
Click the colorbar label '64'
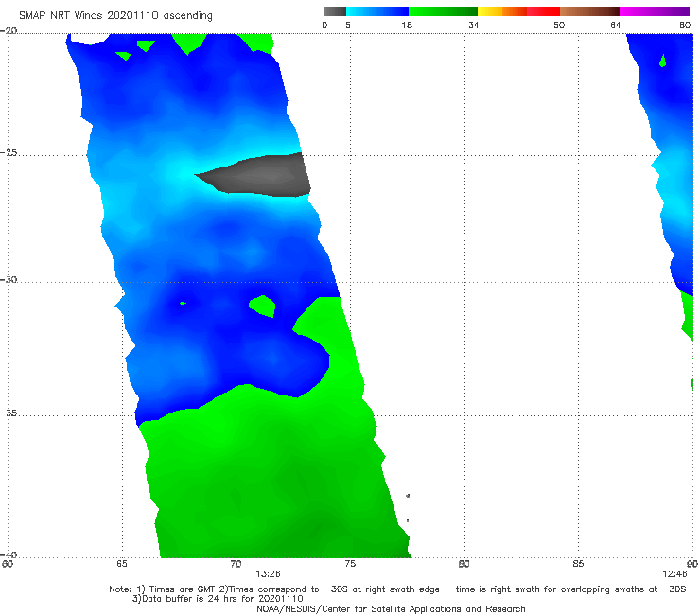[616, 25]
